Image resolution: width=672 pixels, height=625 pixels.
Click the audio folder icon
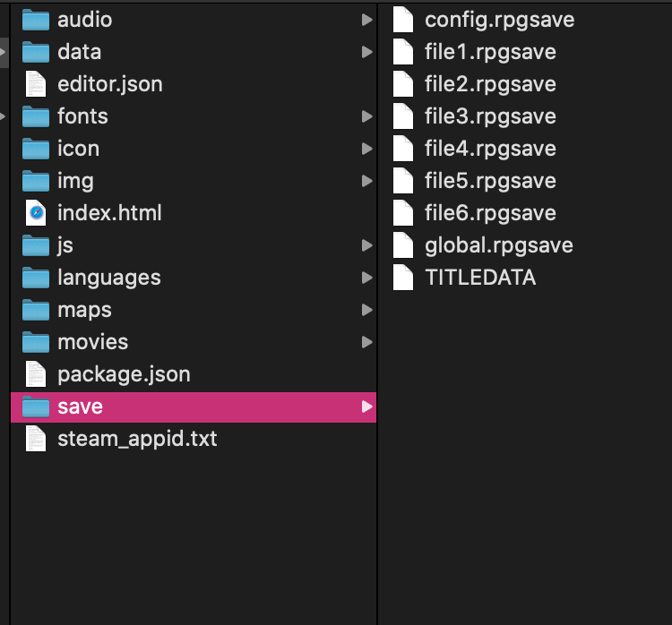36,20
